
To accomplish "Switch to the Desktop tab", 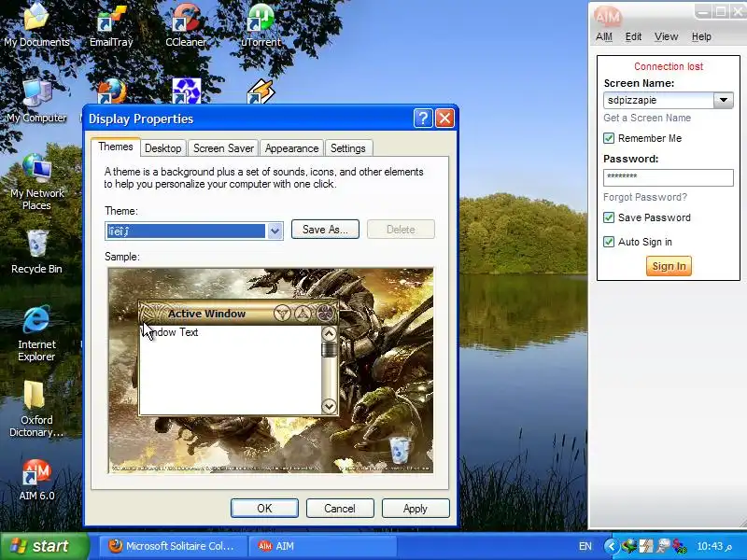I will tap(162, 148).
